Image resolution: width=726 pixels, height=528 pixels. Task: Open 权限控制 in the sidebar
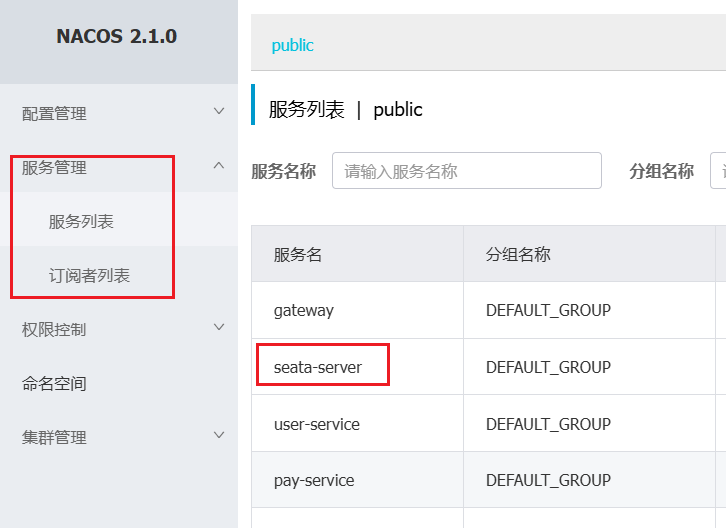pyautogui.click(x=54, y=330)
